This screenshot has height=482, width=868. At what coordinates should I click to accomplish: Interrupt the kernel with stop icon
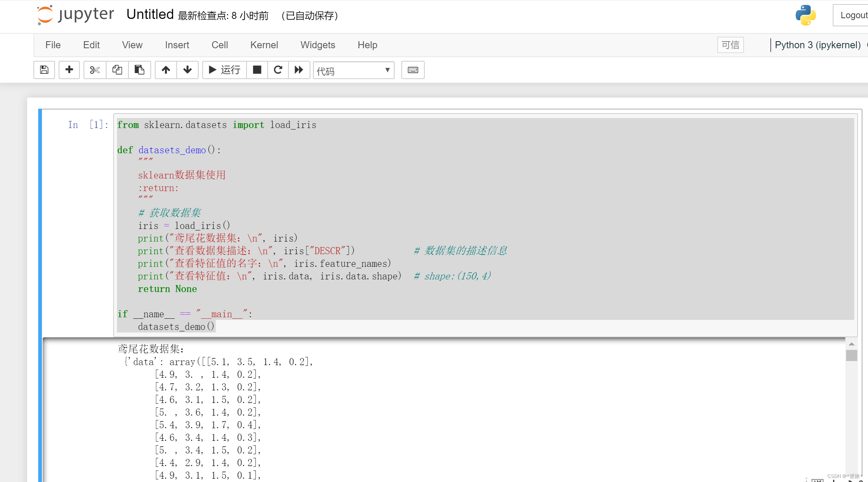257,70
